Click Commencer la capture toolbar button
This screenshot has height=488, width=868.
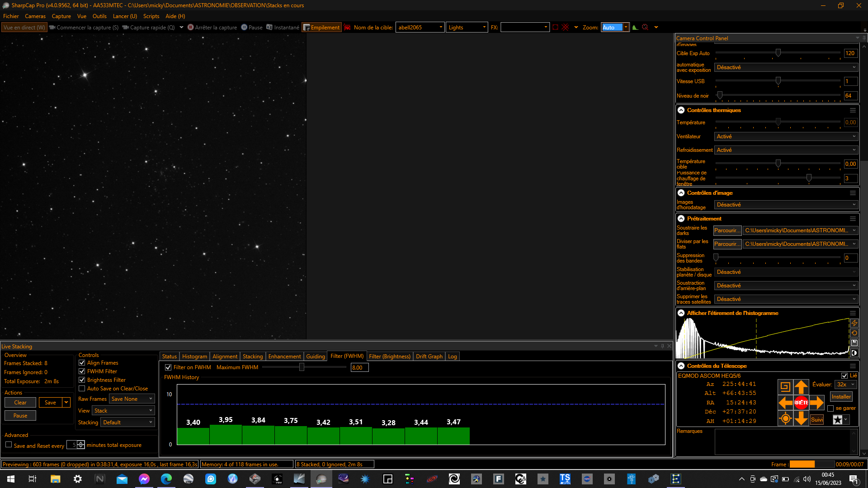pos(84,27)
